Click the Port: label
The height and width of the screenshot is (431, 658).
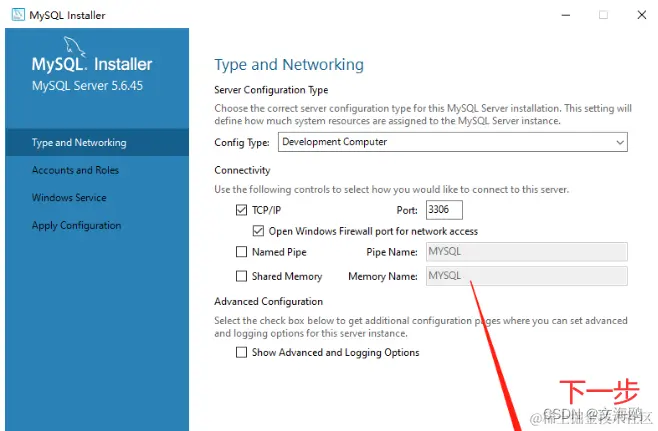(407, 210)
